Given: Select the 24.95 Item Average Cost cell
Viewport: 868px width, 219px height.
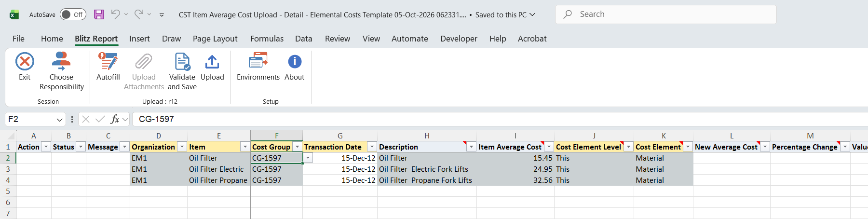Looking at the screenshot, I should coord(515,169).
